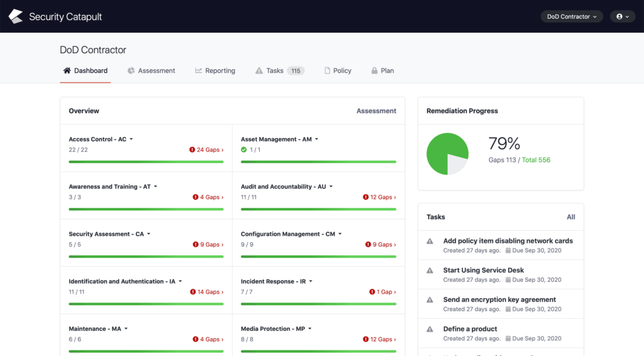Click the red alert icon on Access Control gaps
The width and height of the screenshot is (644, 356).
point(192,150)
